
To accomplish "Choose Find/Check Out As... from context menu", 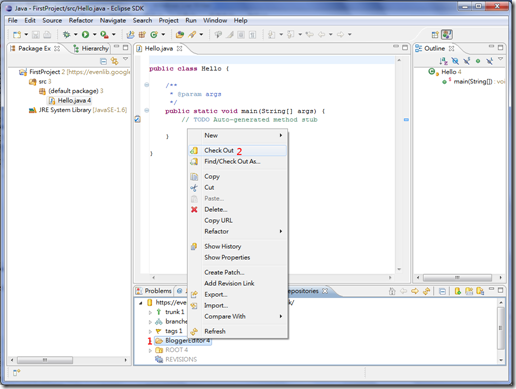I will point(238,162).
